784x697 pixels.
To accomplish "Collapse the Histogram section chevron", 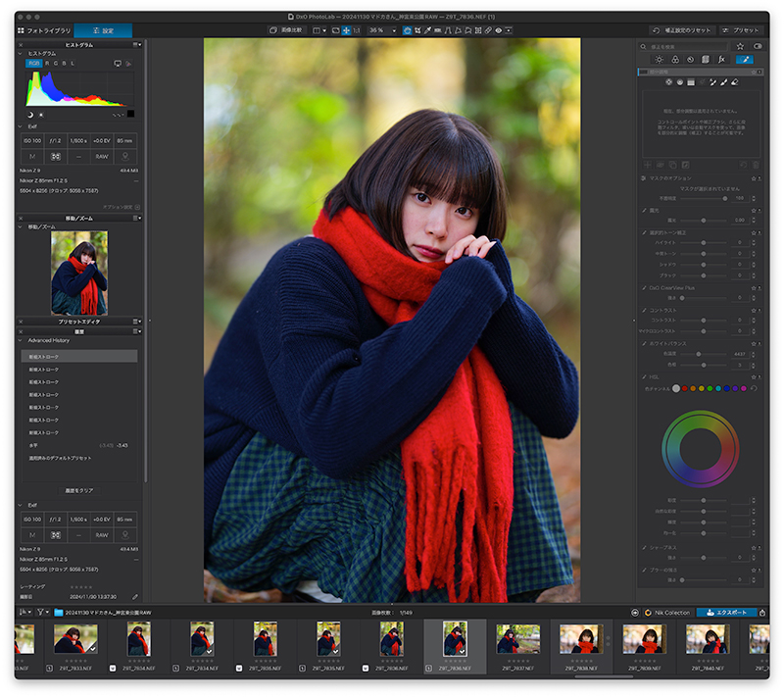I will pyautogui.click(x=21, y=53).
